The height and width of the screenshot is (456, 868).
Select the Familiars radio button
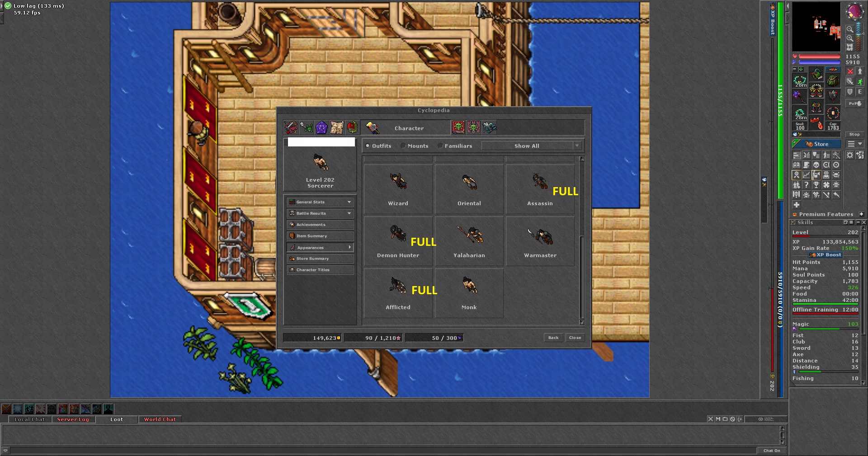(440, 146)
